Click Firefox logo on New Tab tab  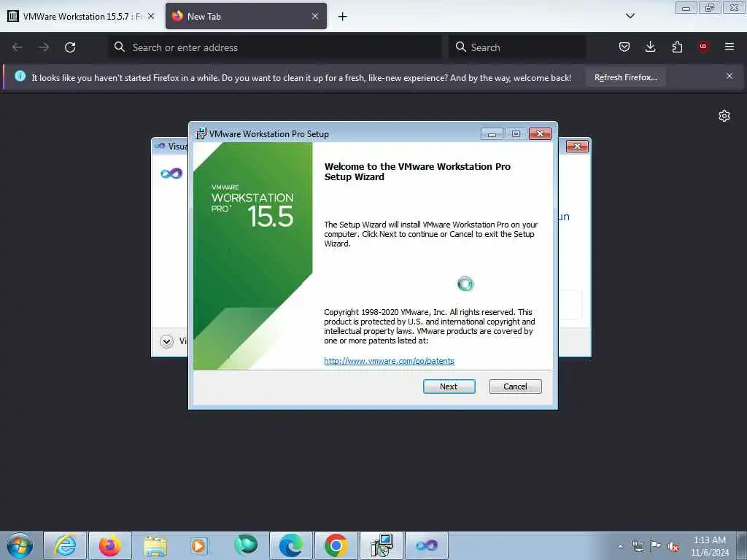pyautogui.click(x=177, y=16)
